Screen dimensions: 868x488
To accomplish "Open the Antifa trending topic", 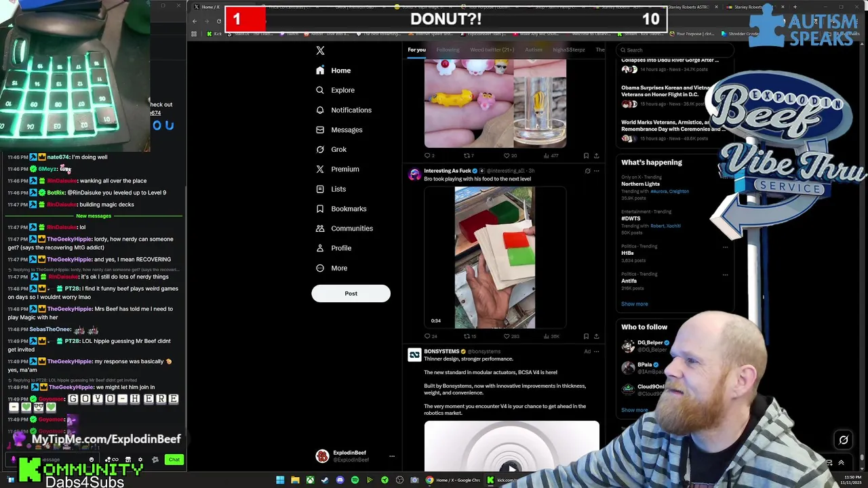I will pyautogui.click(x=629, y=281).
